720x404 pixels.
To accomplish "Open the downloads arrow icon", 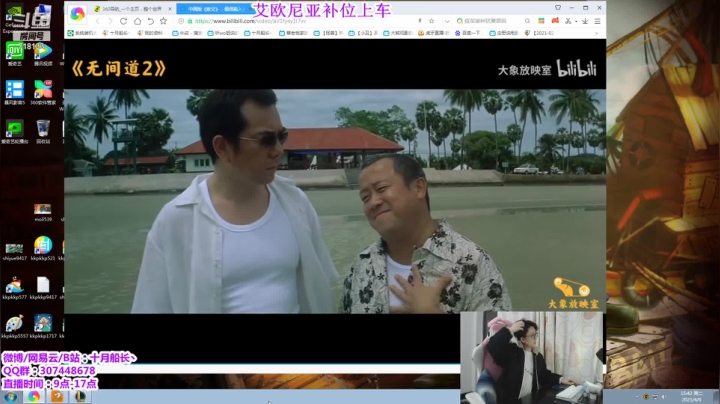I will point(585,21).
